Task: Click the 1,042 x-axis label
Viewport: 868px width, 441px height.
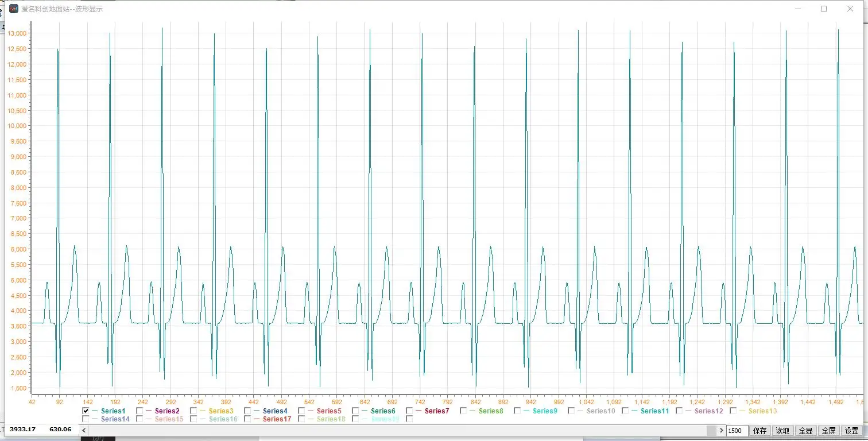Action: coord(586,403)
